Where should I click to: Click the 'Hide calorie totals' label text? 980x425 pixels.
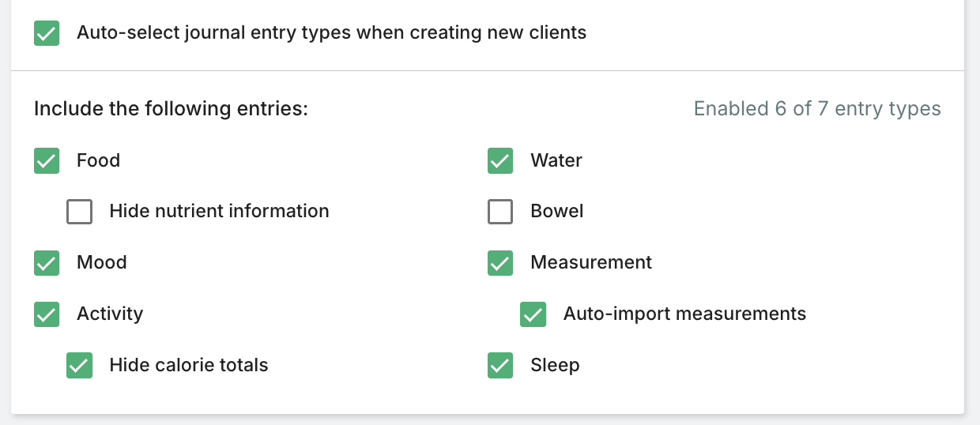(189, 365)
